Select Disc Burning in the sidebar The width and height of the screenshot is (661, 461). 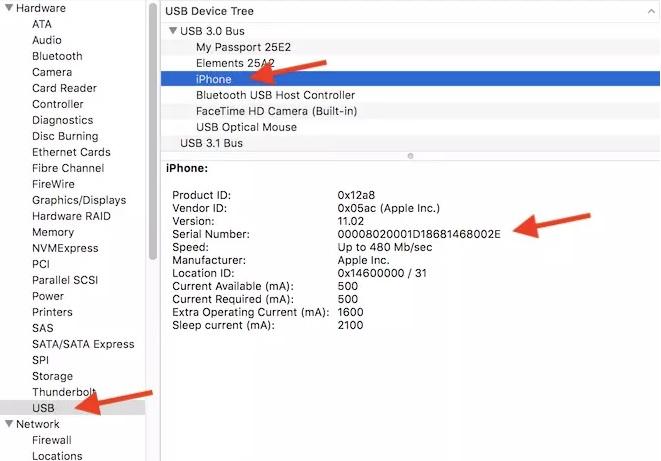[65, 136]
